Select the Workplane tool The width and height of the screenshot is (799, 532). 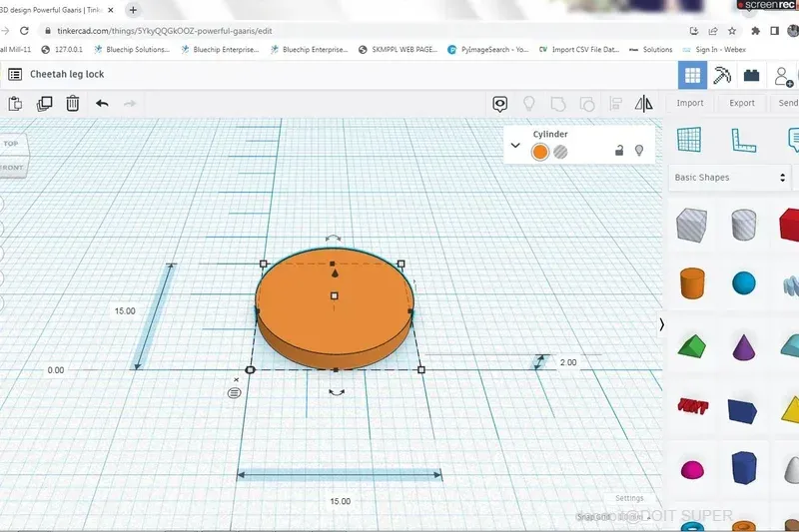pyautogui.click(x=689, y=140)
